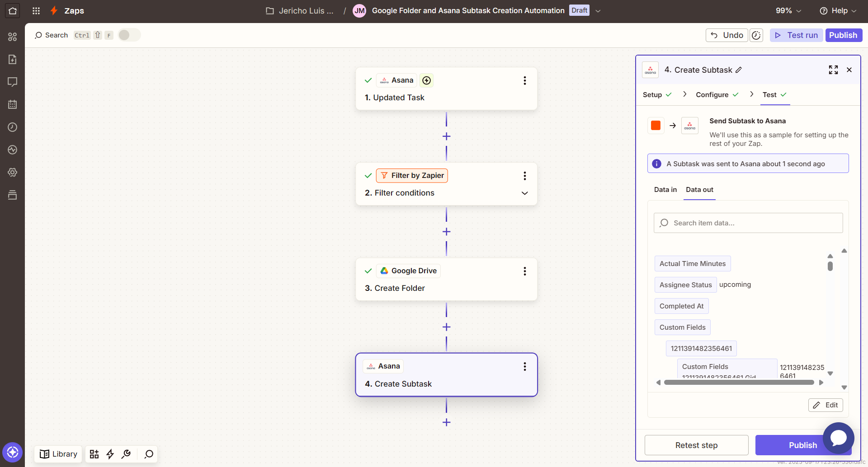Open the Help dropdown menu
This screenshot has width=868, height=467.
[838, 11]
